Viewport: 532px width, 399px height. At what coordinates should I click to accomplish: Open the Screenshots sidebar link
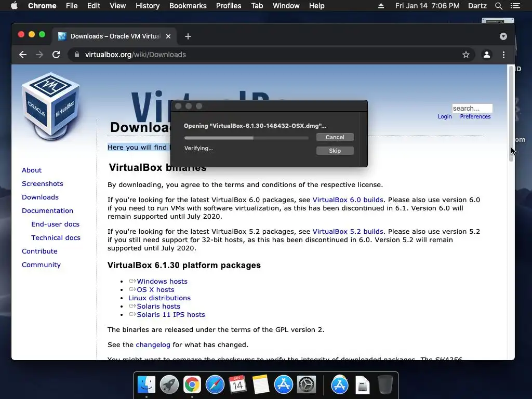pos(43,183)
